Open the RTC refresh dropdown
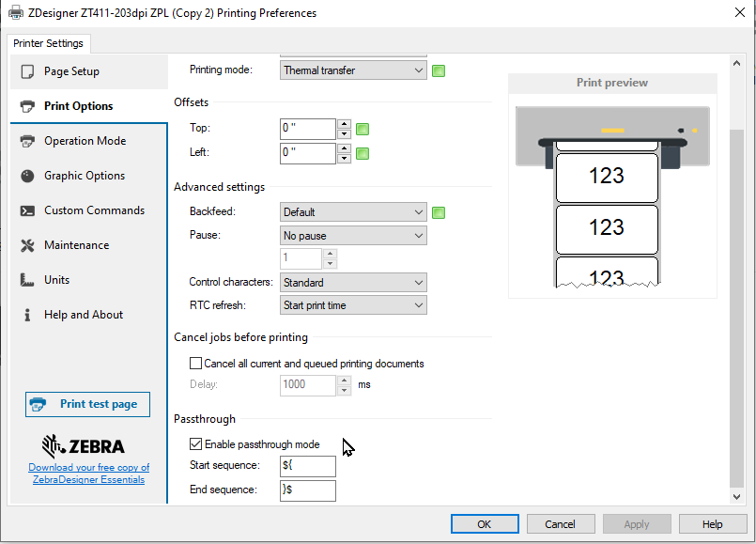The width and height of the screenshot is (756, 544). coord(353,305)
